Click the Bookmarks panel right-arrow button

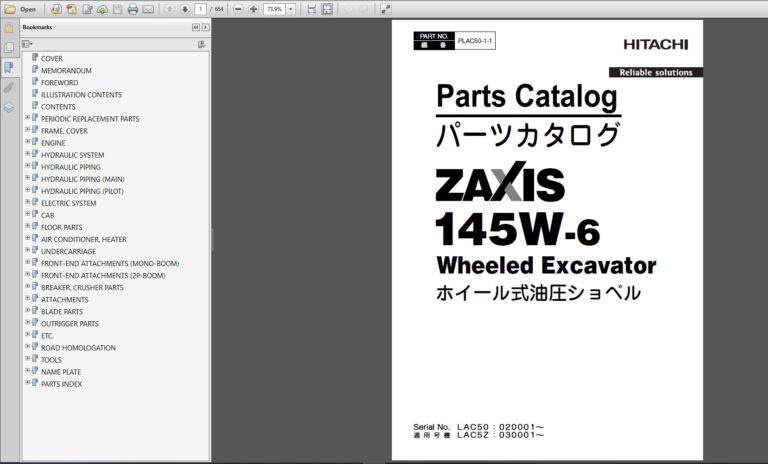pyautogui.click(x=205, y=27)
